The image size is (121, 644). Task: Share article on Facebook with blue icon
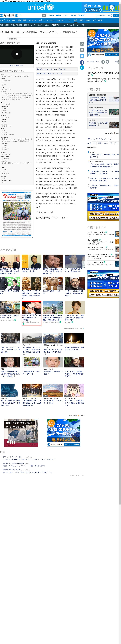click(82, 62)
